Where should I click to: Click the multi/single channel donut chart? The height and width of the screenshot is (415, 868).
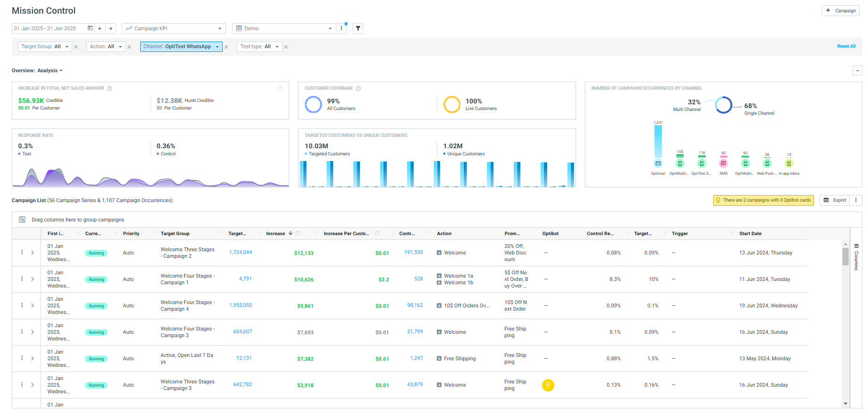[723, 105]
